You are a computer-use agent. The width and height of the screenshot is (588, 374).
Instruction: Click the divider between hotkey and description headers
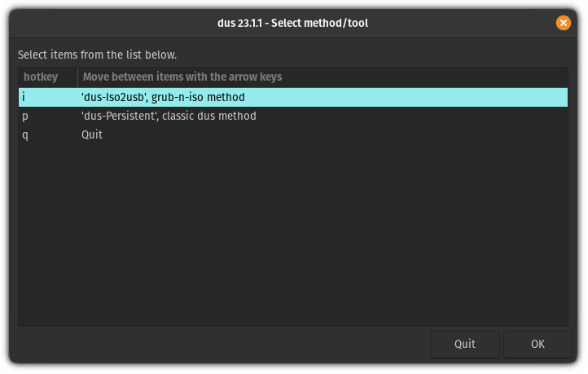pyautogui.click(x=77, y=77)
